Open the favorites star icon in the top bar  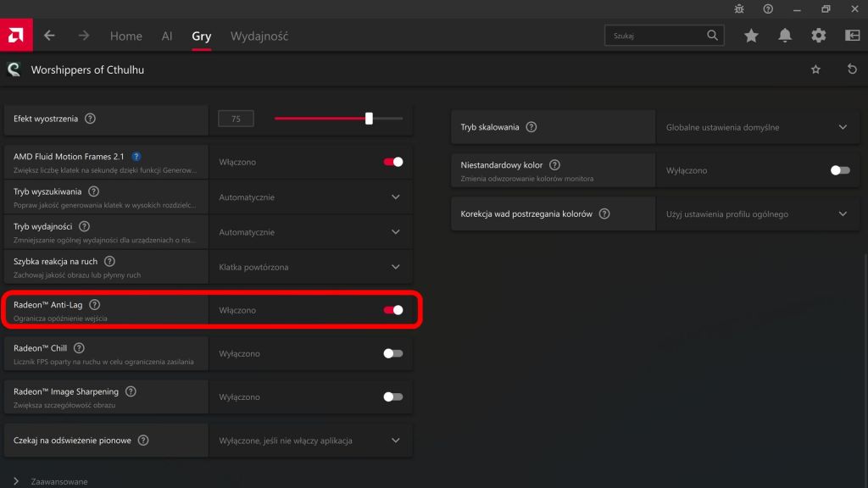(x=751, y=36)
